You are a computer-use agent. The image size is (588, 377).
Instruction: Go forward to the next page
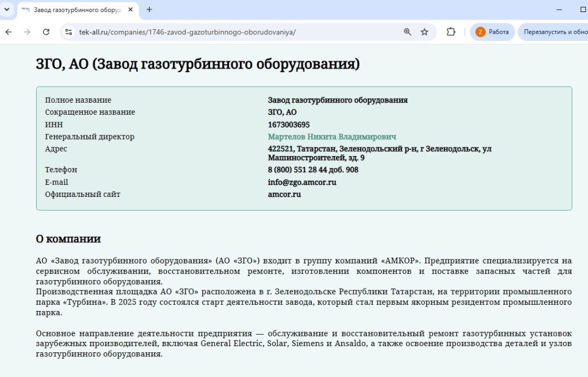coord(27,32)
